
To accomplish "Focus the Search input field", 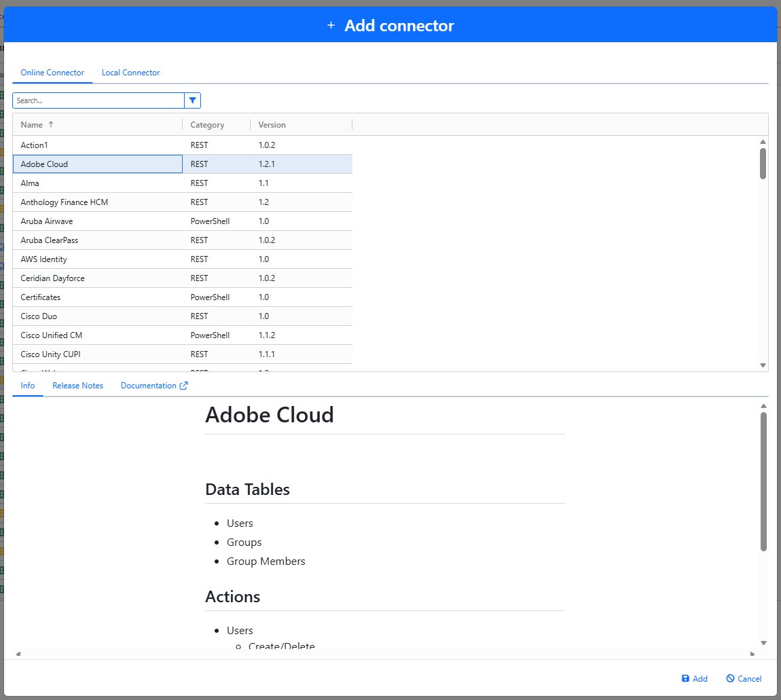I will click(98, 100).
